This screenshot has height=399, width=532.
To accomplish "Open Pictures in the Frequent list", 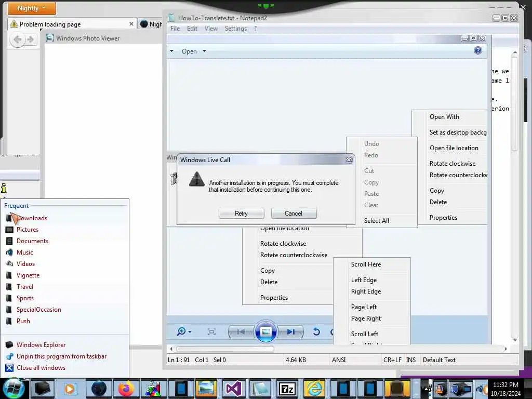I will 28,229.
